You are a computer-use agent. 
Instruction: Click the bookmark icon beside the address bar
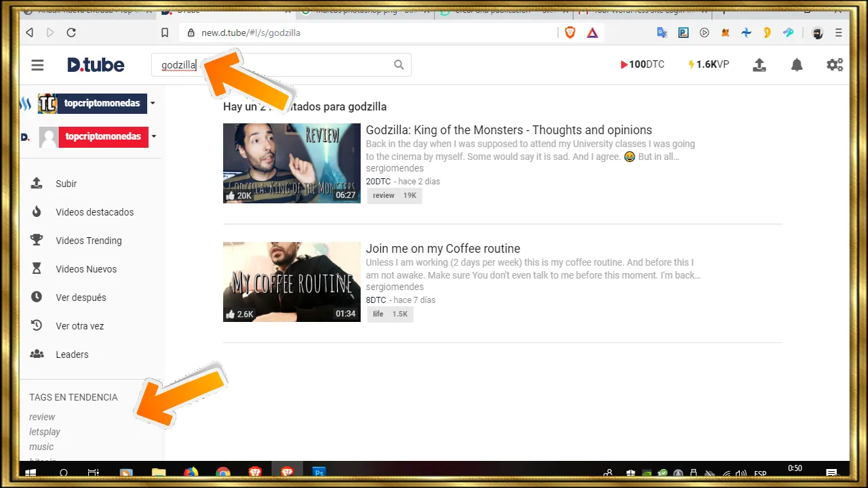coord(165,33)
